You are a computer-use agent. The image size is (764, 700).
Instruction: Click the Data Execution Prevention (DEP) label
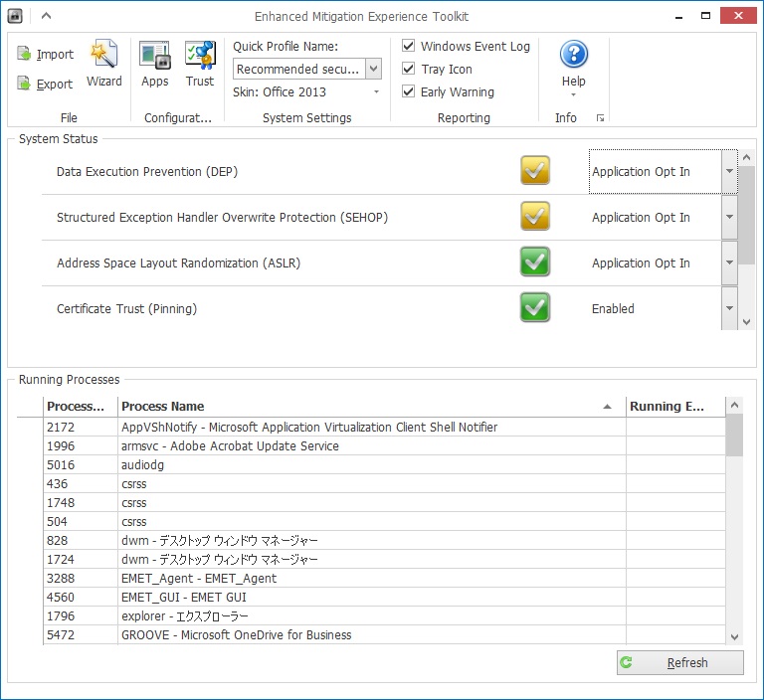coord(147,171)
